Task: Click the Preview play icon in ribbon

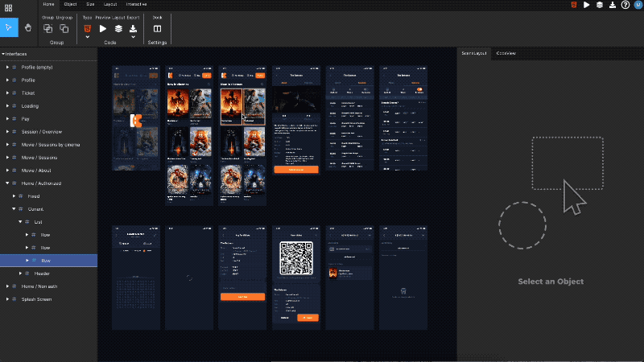Action: pyautogui.click(x=103, y=28)
